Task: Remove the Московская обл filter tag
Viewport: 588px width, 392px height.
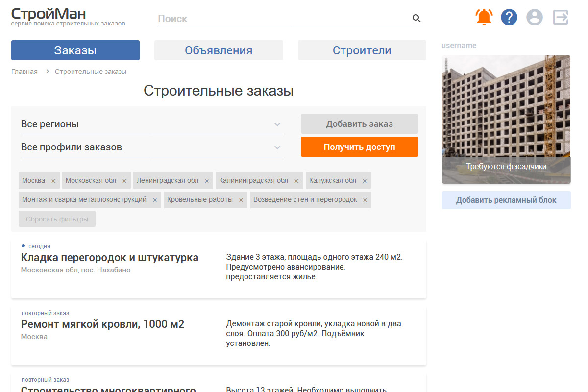Action: pos(124,181)
